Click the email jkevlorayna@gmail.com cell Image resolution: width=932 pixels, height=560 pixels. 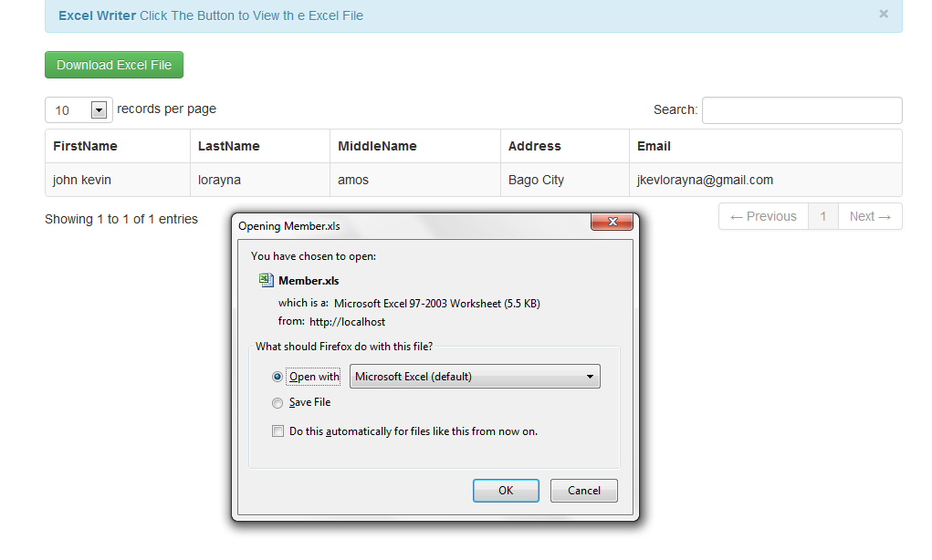pos(766,180)
